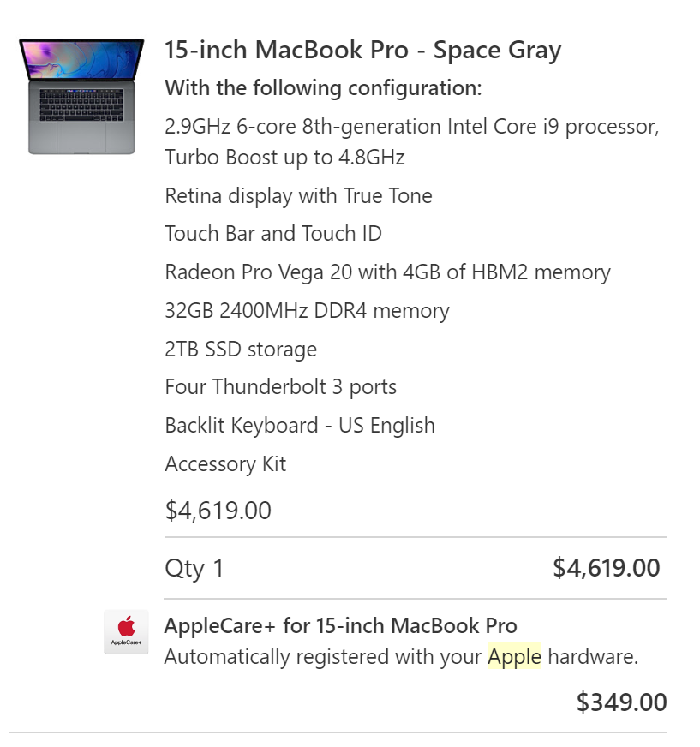Image resolution: width=700 pixels, height=747 pixels.
Task: Click the Accessory Kit line
Action: (x=225, y=464)
